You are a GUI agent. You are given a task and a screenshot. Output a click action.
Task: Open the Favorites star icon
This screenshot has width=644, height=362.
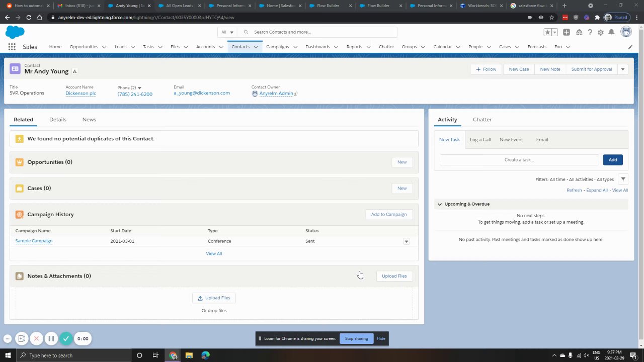(x=547, y=32)
